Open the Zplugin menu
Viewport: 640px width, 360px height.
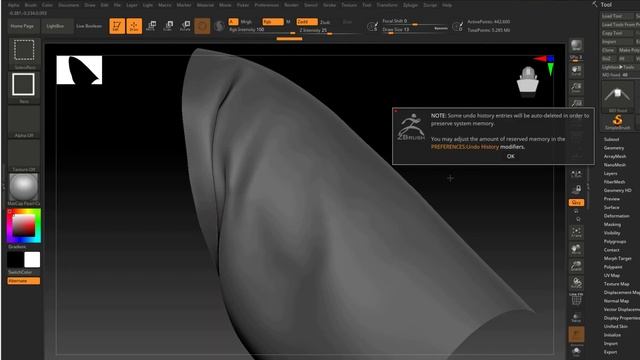point(410,5)
